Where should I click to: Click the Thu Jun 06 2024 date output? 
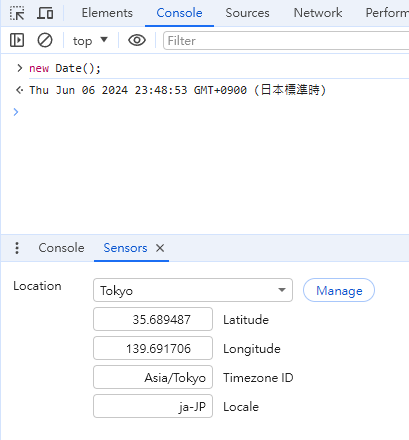pyautogui.click(x=177, y=90)
